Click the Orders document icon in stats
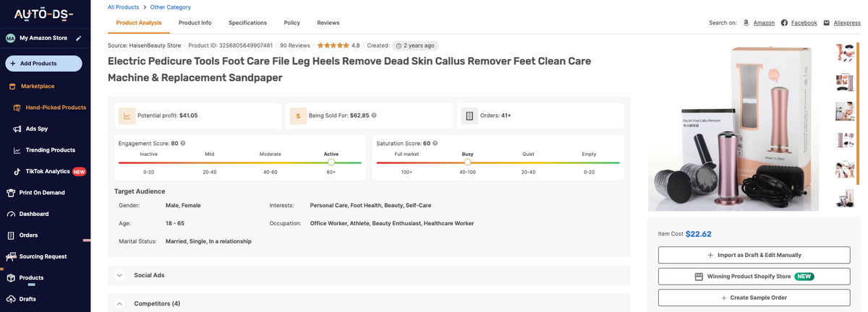The height and width of the screenshot is (312, 868). tap(469, 116)
